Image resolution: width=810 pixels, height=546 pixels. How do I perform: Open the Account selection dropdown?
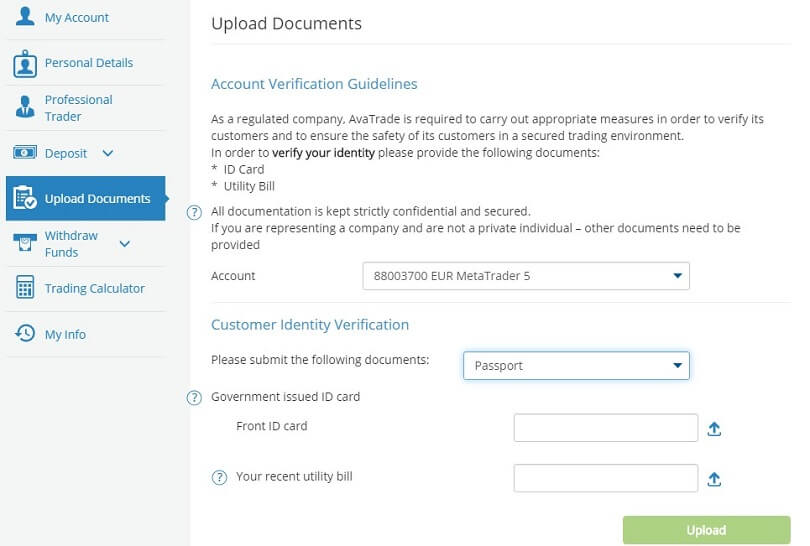[526, 276]
